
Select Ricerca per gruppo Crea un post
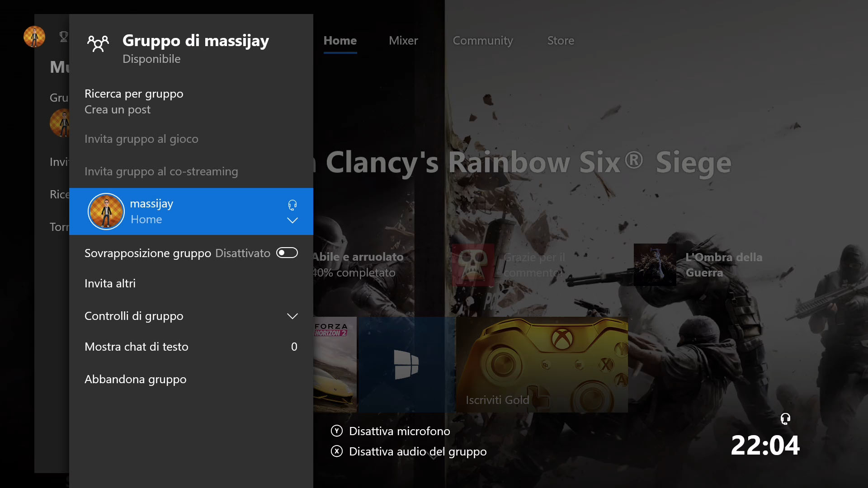191,102
